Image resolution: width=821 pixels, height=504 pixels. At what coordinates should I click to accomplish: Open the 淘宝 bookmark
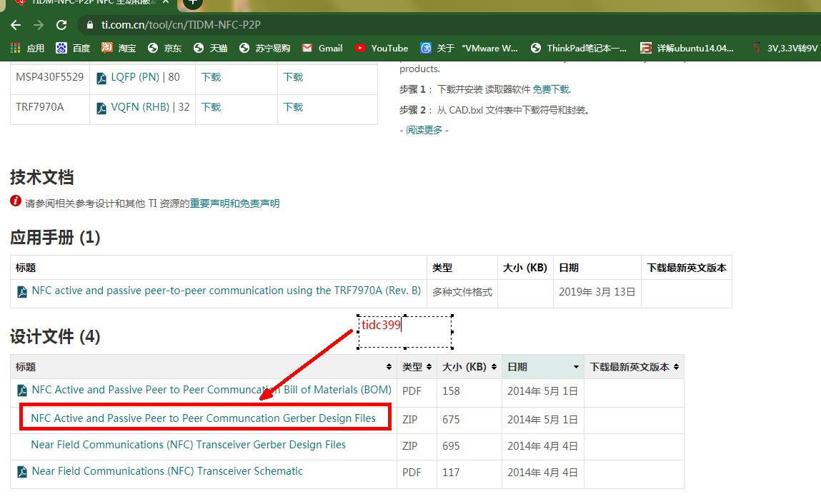tap(119, 48)
